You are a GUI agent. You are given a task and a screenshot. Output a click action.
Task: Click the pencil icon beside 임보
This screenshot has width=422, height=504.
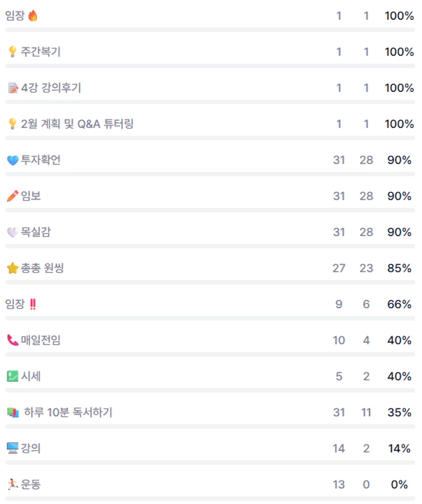[13, 196]
